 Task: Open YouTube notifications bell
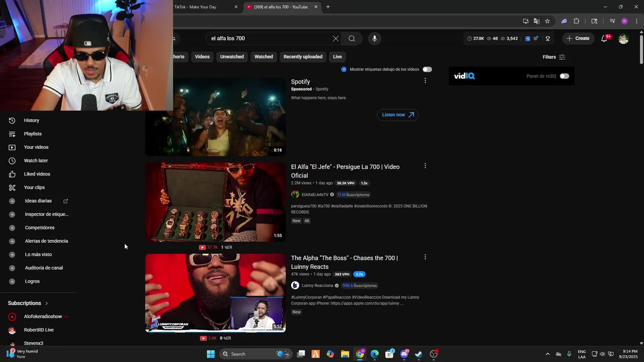coord(604,38)
